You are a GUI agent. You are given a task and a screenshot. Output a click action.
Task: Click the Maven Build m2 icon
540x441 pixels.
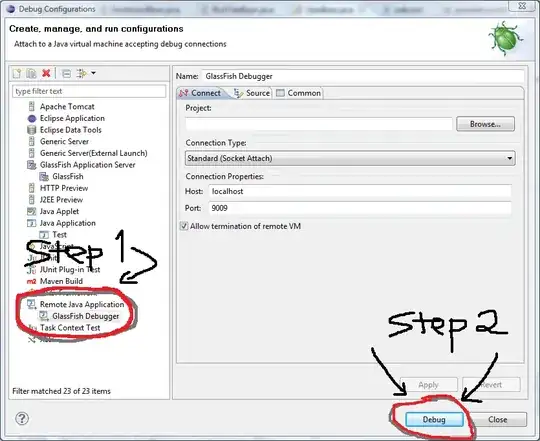tap(31, 281)
